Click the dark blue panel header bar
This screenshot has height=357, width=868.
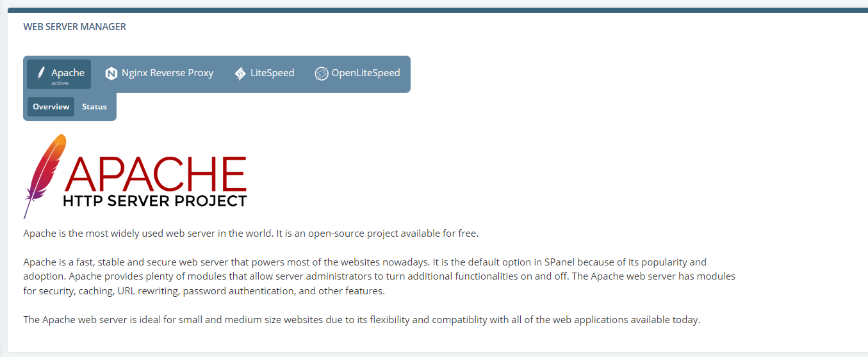click(438, 10)
